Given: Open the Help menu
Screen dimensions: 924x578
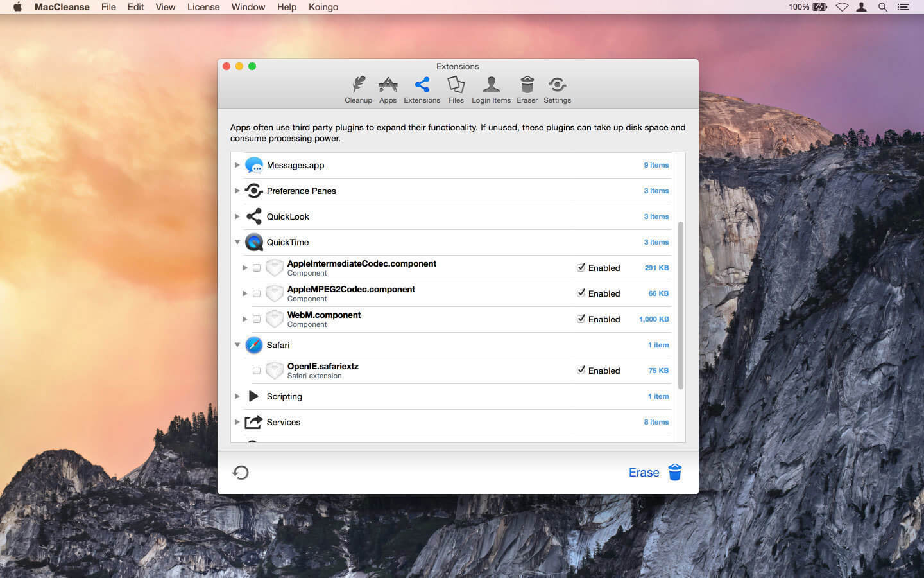Looking at the screenshot, I should point(287,7).
